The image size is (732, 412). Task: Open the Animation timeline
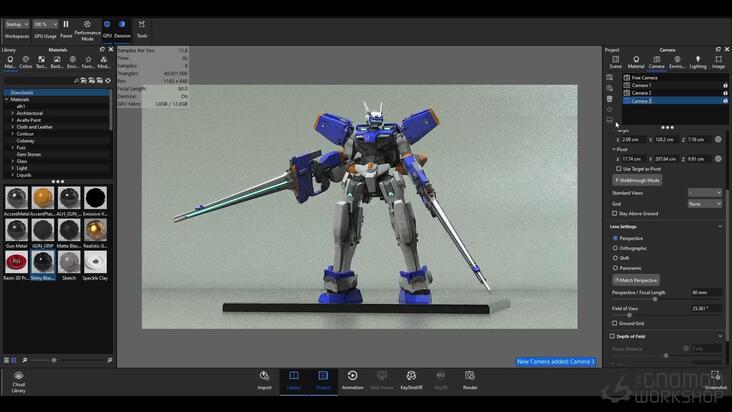tap(352, 380)
